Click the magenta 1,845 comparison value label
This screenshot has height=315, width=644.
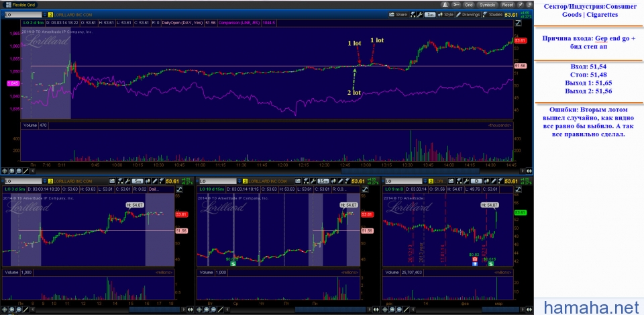pyautogui.click(x=13, y=83)
